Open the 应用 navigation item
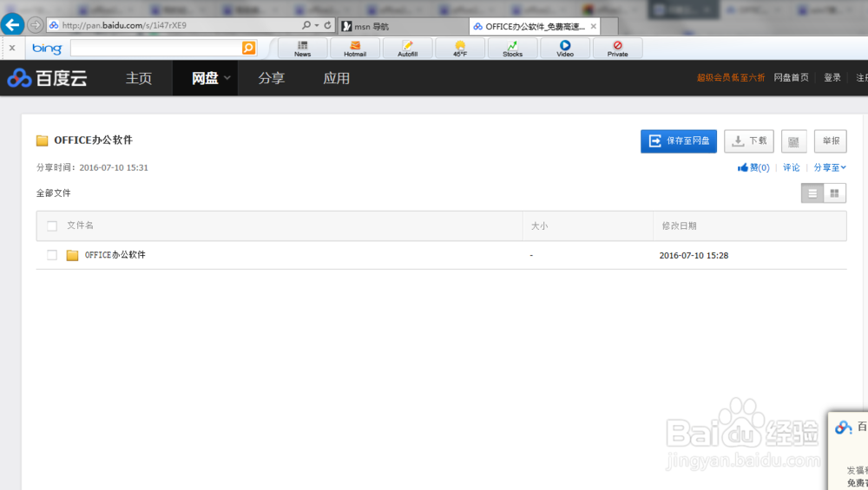Viewport: 868px width, 490px height. (x=337, y=78)
